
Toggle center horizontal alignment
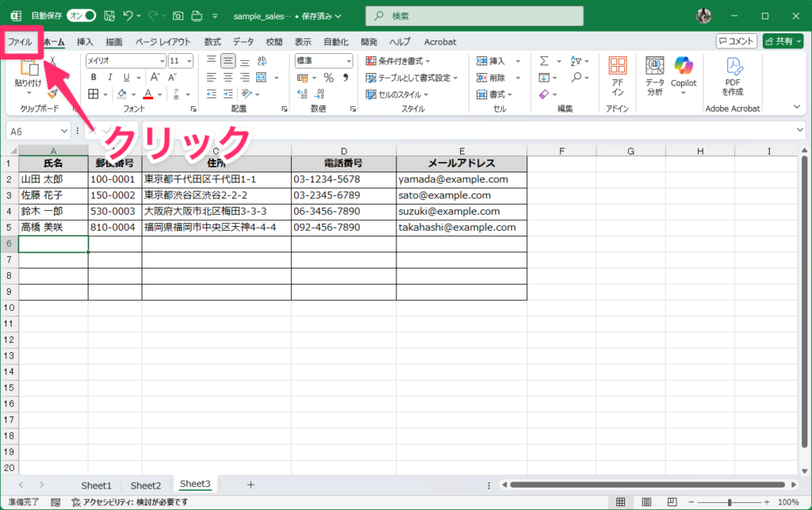coord(228,78)
